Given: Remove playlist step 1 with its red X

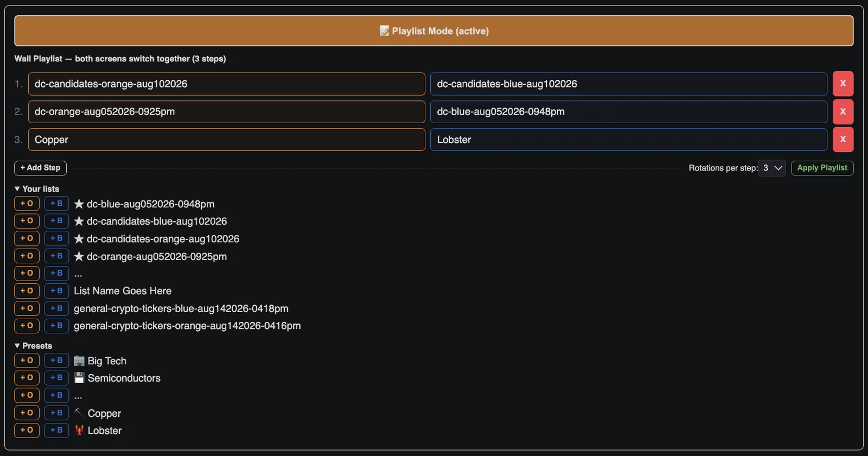Looking at the screenshot, I should point(843,84).
